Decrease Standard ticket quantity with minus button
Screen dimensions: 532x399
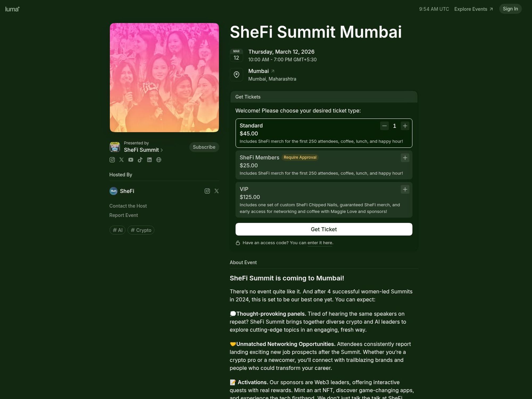384,126
